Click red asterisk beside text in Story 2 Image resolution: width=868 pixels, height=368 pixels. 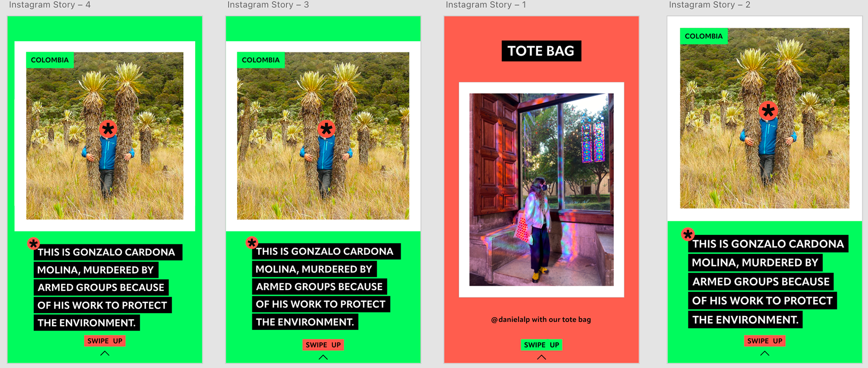(688, 234)
